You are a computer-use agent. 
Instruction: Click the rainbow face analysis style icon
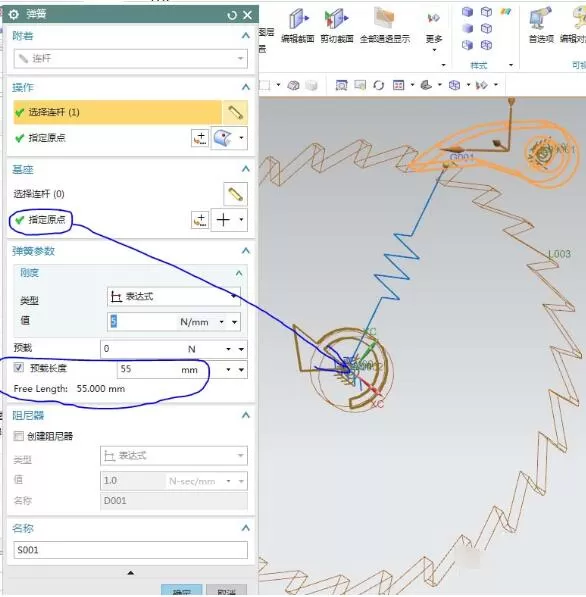coord(505,12)
